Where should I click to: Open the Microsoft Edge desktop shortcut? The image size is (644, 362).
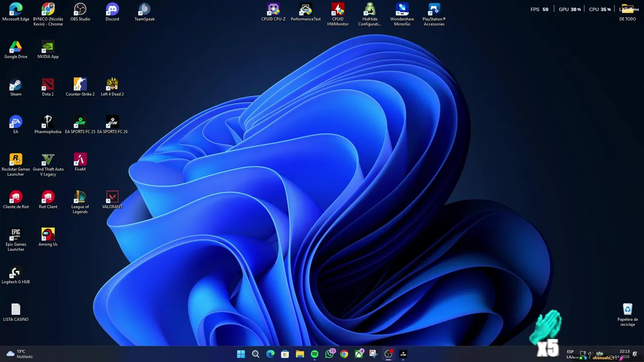pos(16,13)
